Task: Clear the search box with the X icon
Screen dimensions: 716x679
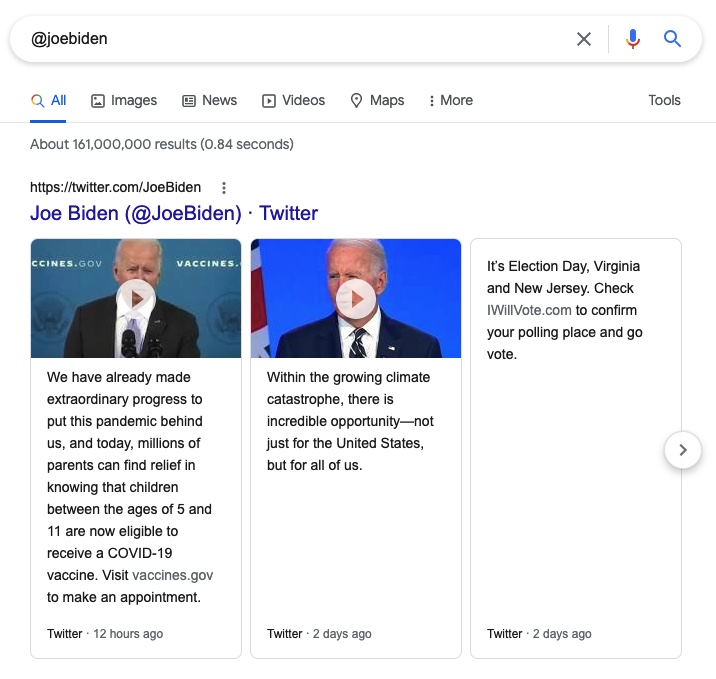Action: (x=584, y=39)
